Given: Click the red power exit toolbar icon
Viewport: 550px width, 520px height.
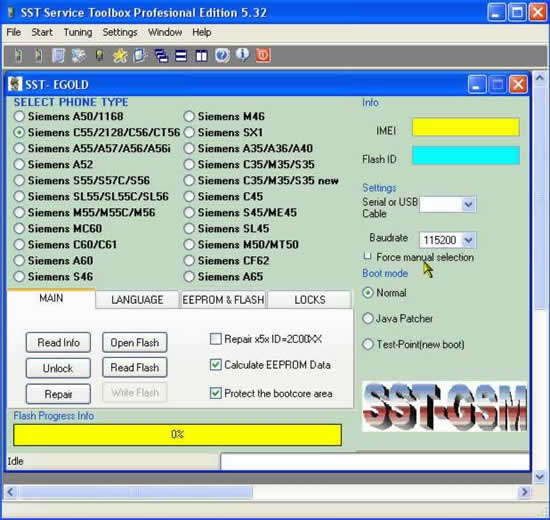Looking at the screenshot, I should (x=263, y=55).
